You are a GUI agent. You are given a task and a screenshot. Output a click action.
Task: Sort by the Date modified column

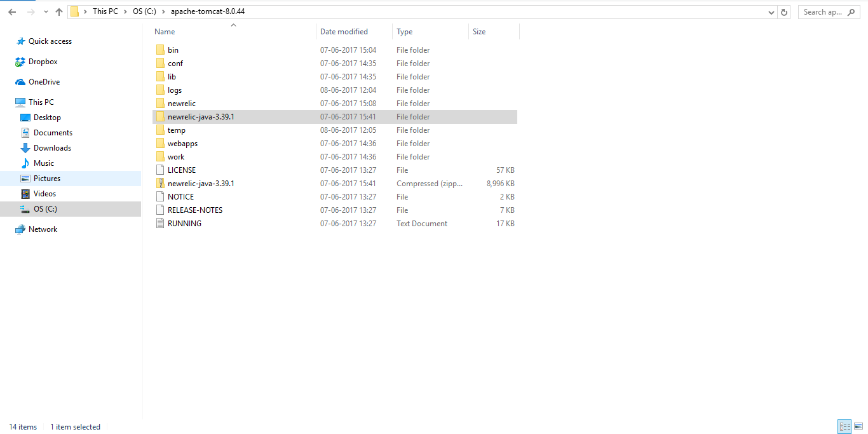[344, 32]
